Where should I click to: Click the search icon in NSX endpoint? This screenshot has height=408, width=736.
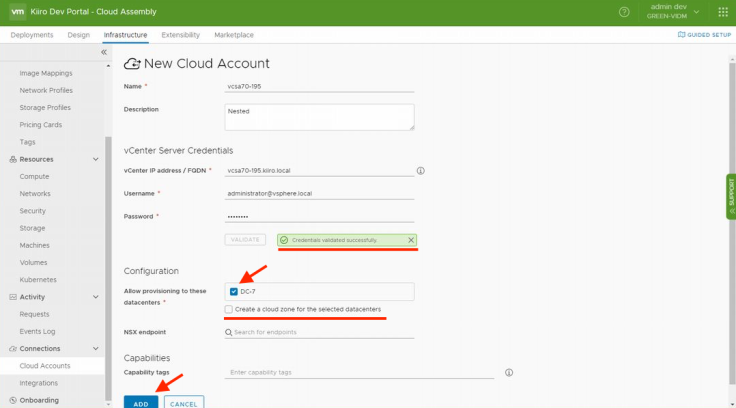229,332
